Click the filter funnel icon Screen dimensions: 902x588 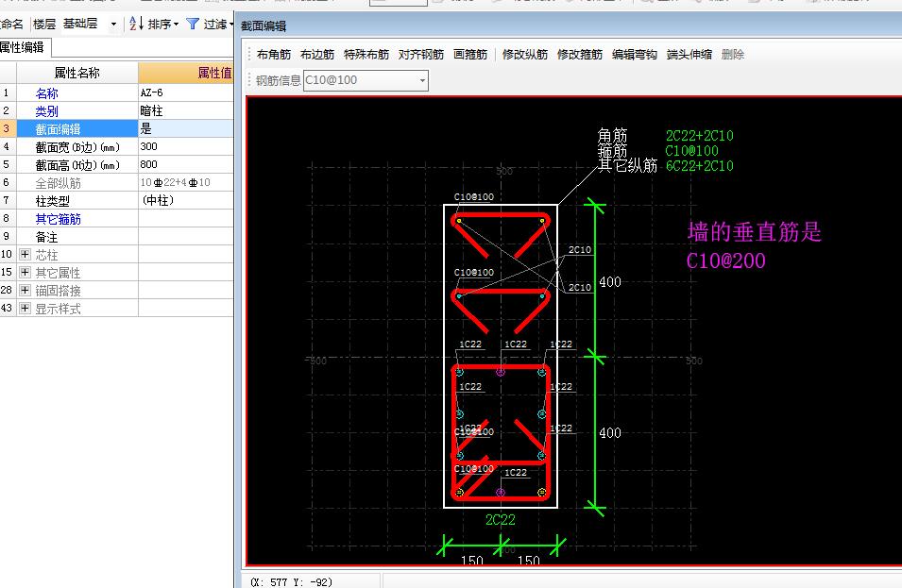[193, 24]
